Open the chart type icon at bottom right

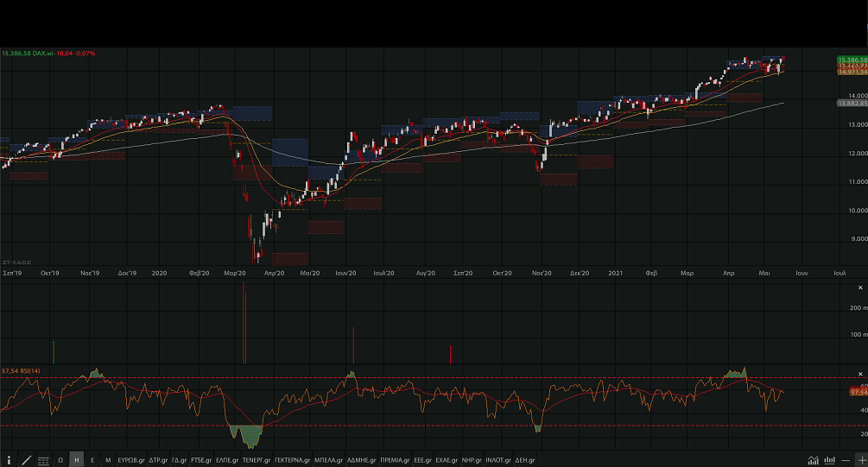coord(813,460)
